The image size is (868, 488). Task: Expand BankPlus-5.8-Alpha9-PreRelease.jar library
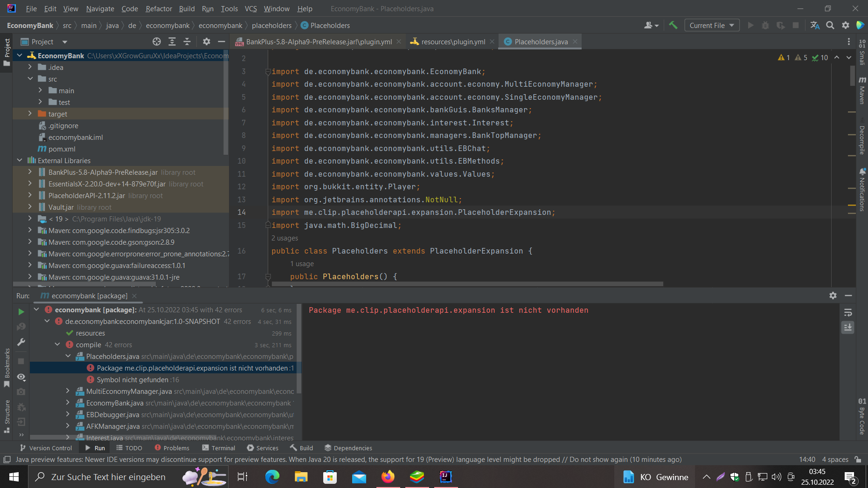point(30,172)
